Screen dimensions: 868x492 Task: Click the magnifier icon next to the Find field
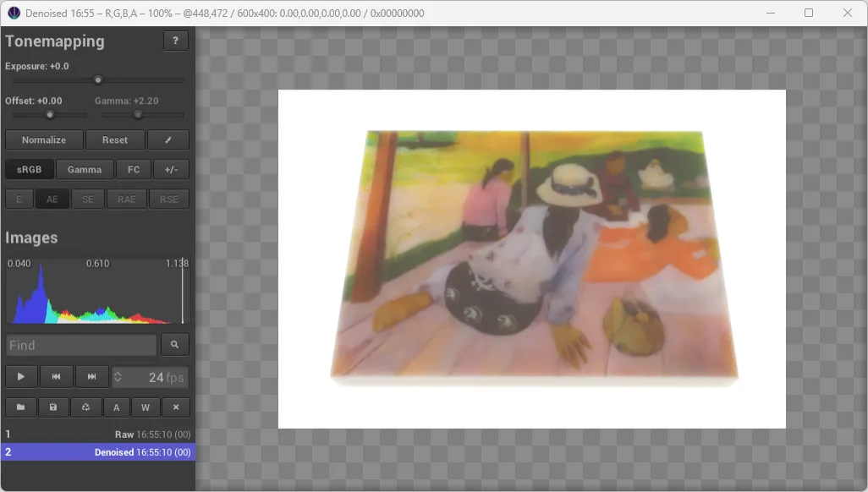pyautogui.click(x=174, y=344)
